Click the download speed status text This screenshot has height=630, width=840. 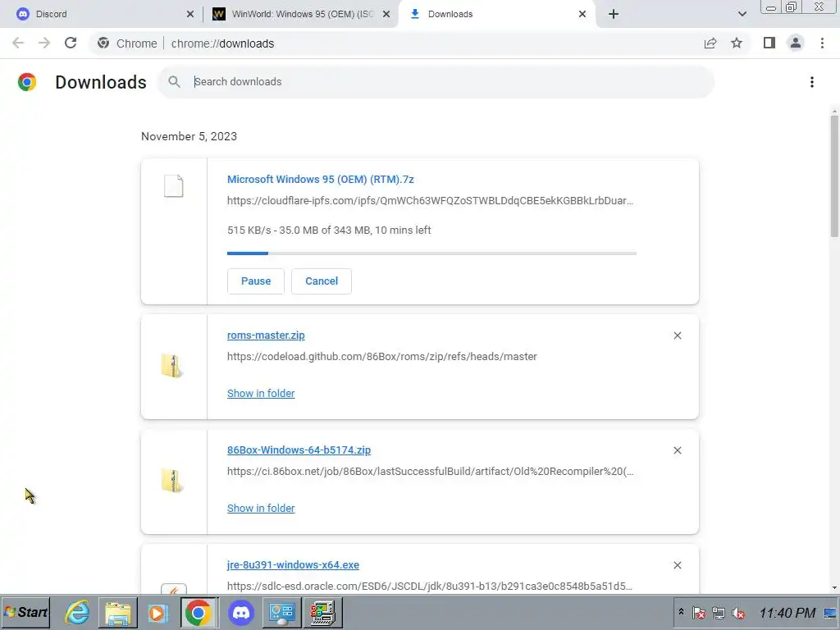point(329,231)
